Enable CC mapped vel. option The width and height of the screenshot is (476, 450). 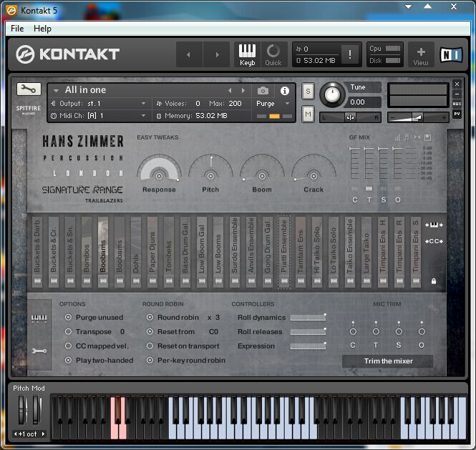[68, 346]
